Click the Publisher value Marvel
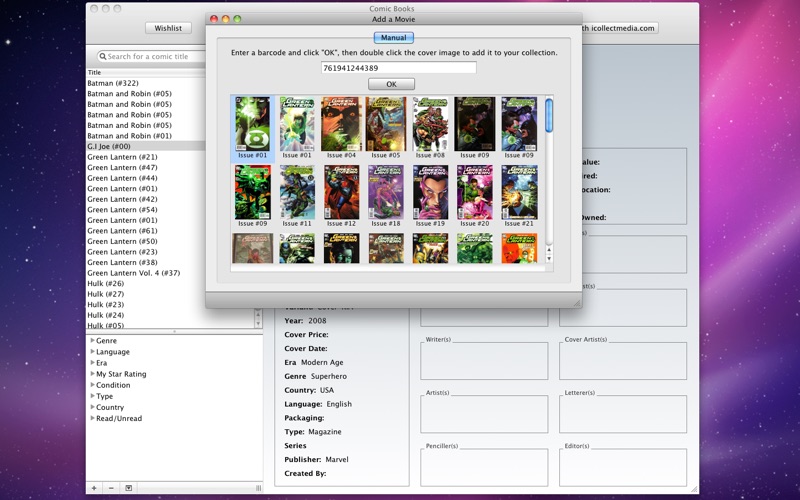Image resolution: width=800 pixels, height=500 pixels. [x=337, y=459]
